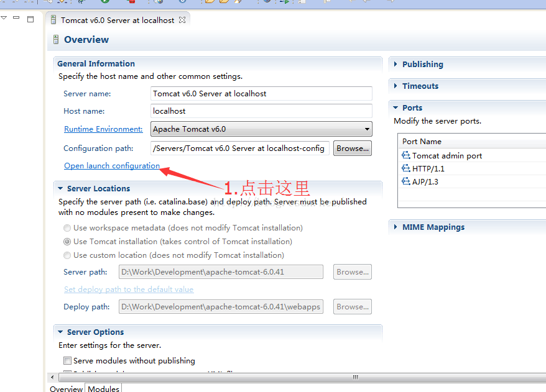Collapse the Ports section
546x392 pixels.
pyautogui.click(x=396, y=107)
